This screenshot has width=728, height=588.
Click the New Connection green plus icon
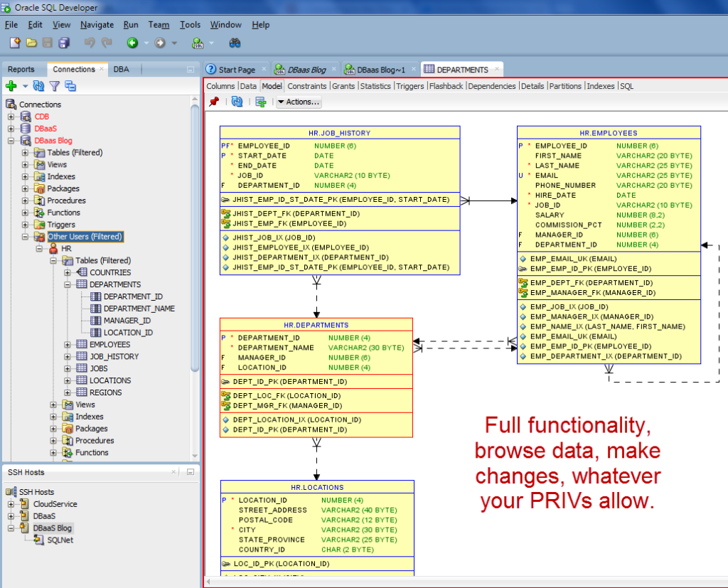tap(11, 86)
